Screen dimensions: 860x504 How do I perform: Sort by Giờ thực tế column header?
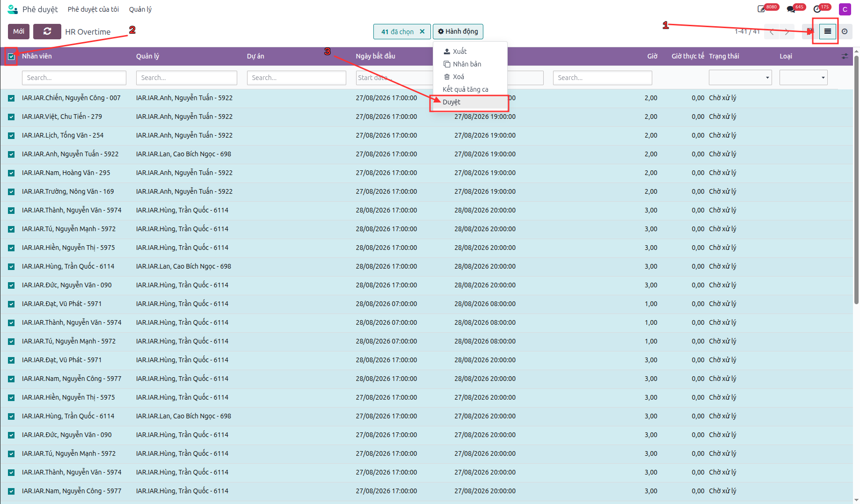687,56
